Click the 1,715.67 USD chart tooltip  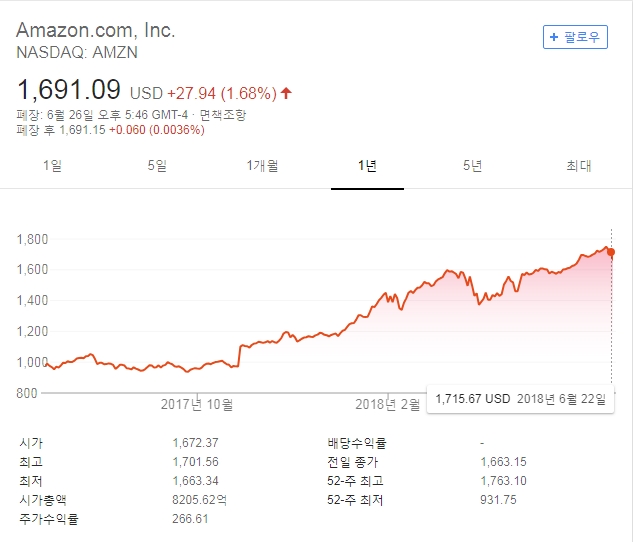point(473,398)
